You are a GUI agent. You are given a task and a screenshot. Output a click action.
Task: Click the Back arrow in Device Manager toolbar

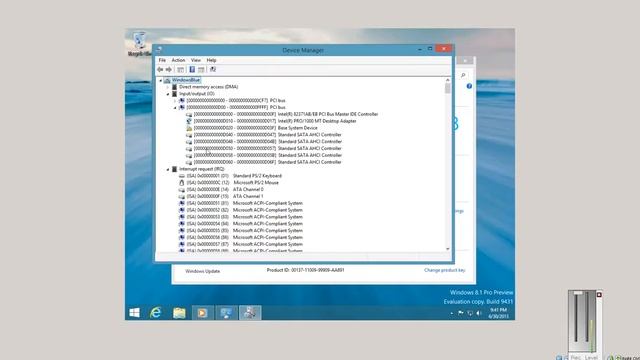tap(160, 69)
